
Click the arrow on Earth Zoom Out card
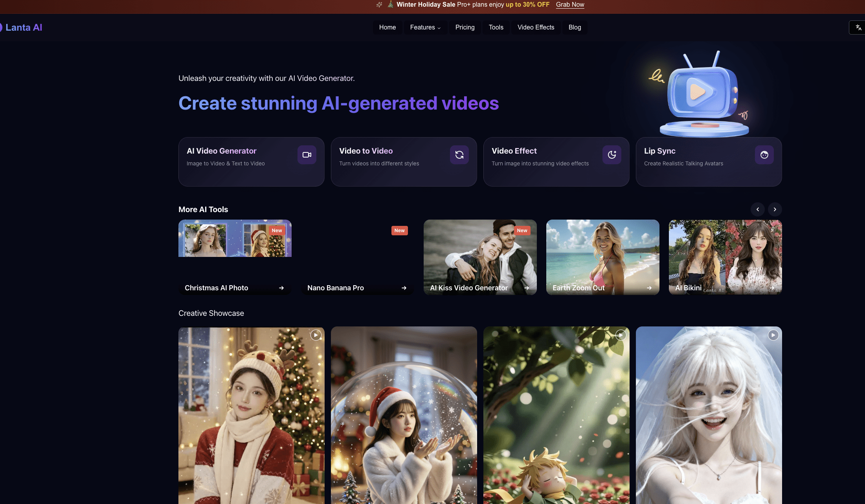pos(649,288)
